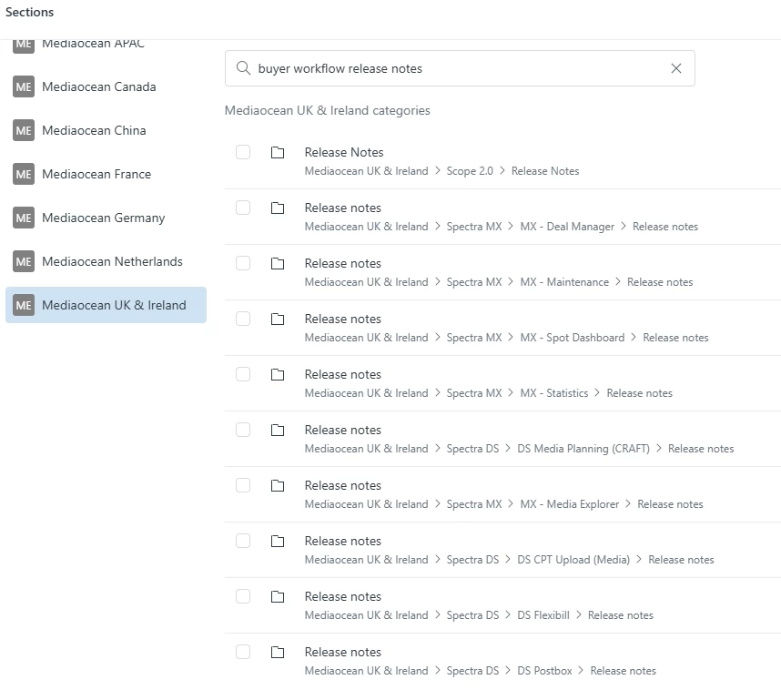
Task: Click the Scope 2.0 breadcrumb text
Action: click(x=470, y=171)
